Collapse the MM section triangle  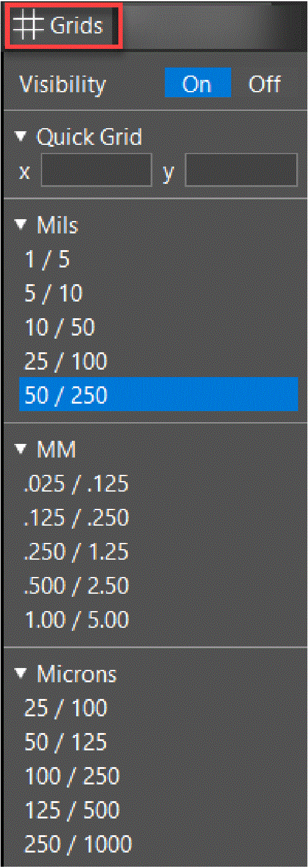coord(23,449)
